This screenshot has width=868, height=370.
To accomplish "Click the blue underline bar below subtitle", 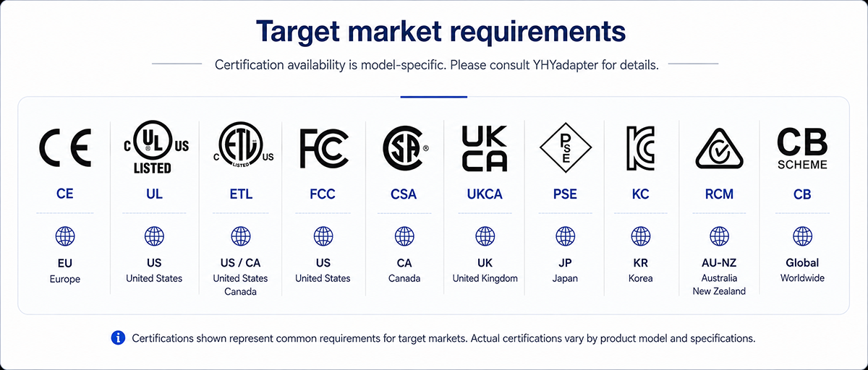I will (434, 95).
